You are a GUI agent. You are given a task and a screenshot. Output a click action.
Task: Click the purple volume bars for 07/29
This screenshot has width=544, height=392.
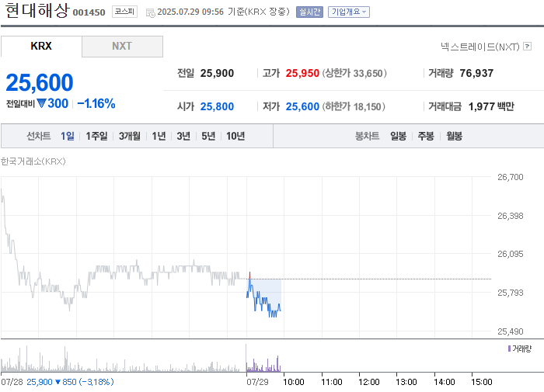tap(263, 364)
